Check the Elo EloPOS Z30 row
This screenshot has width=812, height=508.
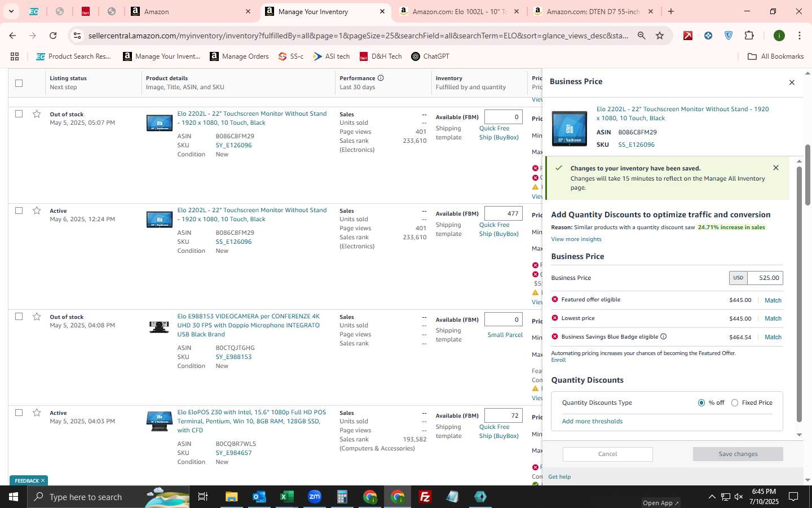tap(19, 413)
